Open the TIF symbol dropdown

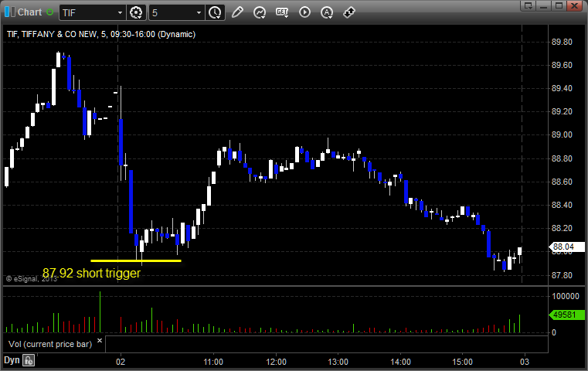[x=120, y=13]
